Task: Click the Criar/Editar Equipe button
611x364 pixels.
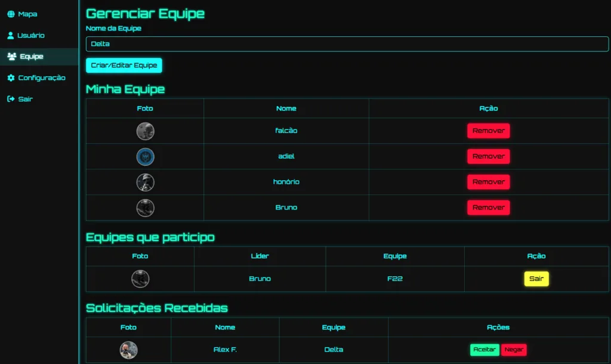Action: (x=124, y=66)
